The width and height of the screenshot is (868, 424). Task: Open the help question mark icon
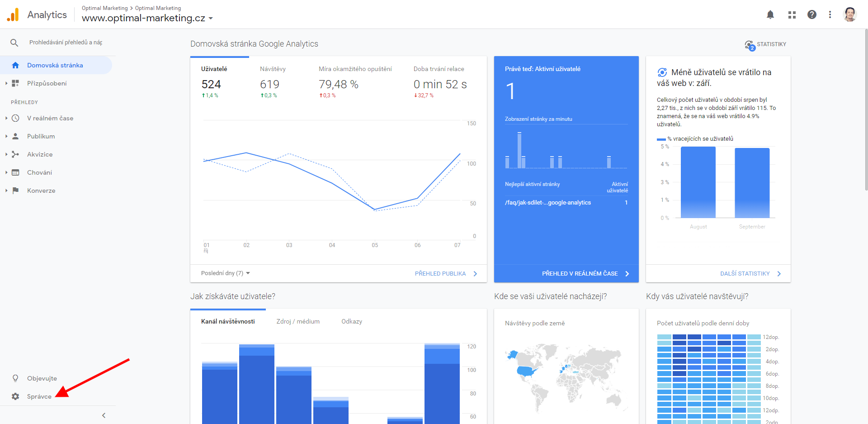click(x=812, y=14)
